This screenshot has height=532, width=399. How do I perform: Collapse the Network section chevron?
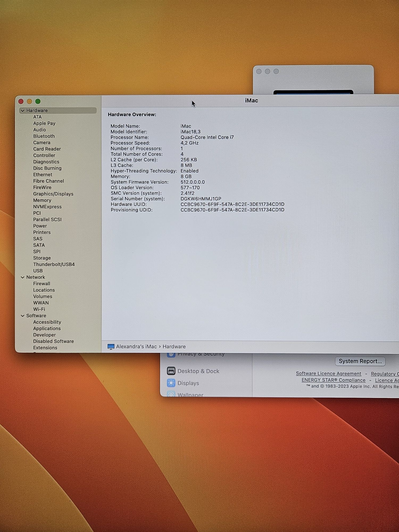coord(23,277)
